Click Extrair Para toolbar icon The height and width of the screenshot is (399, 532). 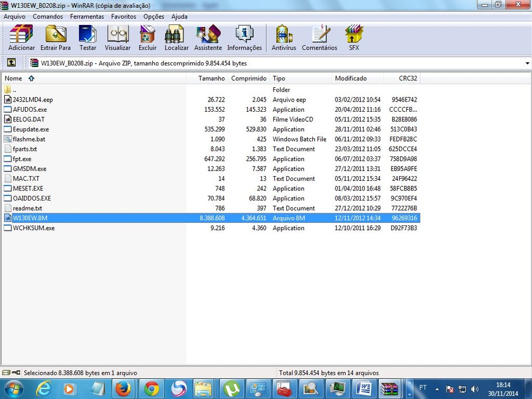pos(55,38)
